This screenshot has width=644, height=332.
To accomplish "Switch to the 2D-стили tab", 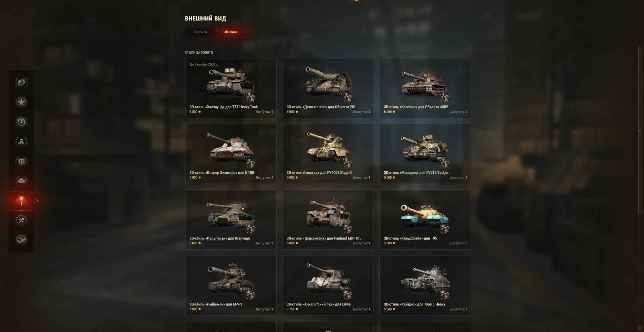I will point(200,32).
